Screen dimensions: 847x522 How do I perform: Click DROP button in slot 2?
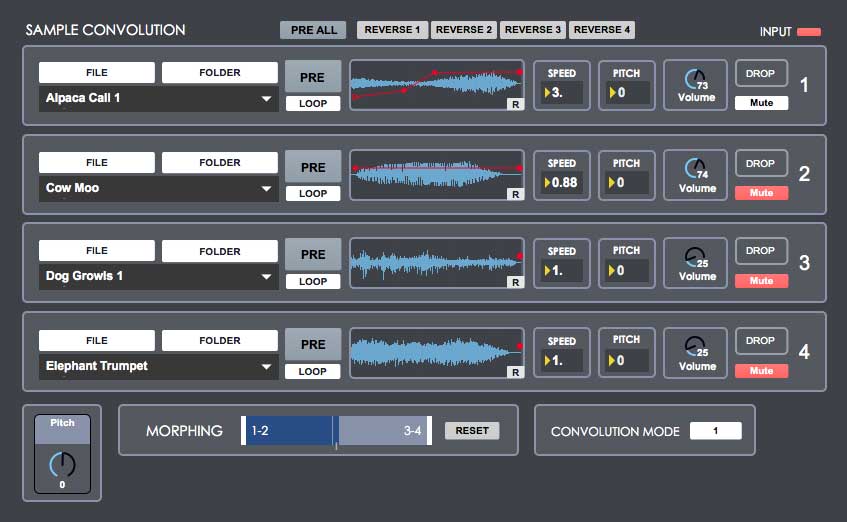pos(761,163)
